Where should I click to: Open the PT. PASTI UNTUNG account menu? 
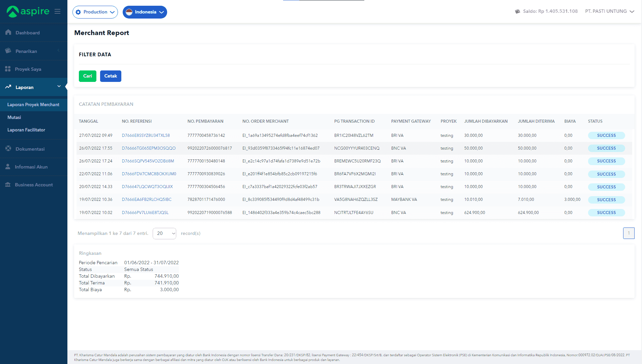point(610,11)
